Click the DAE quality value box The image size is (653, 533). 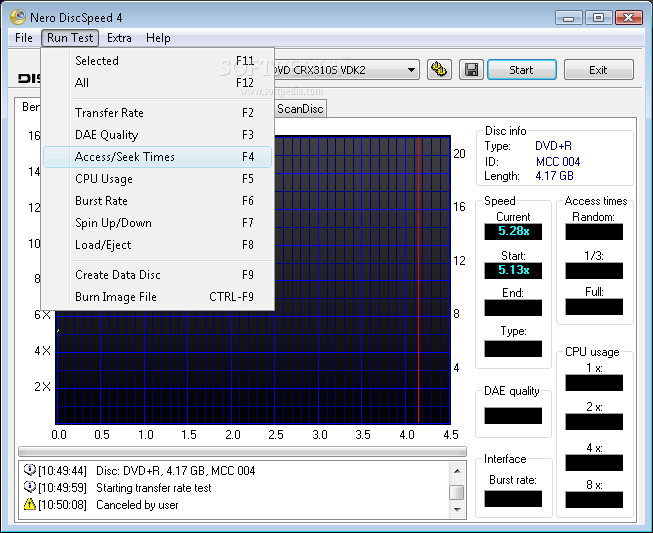(513, 416)
